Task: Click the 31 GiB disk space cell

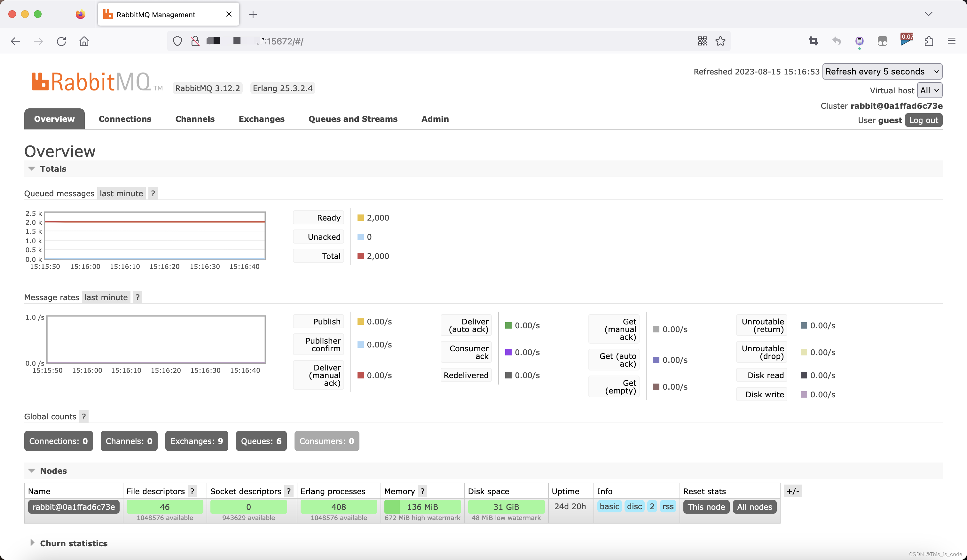Action: 506,507
